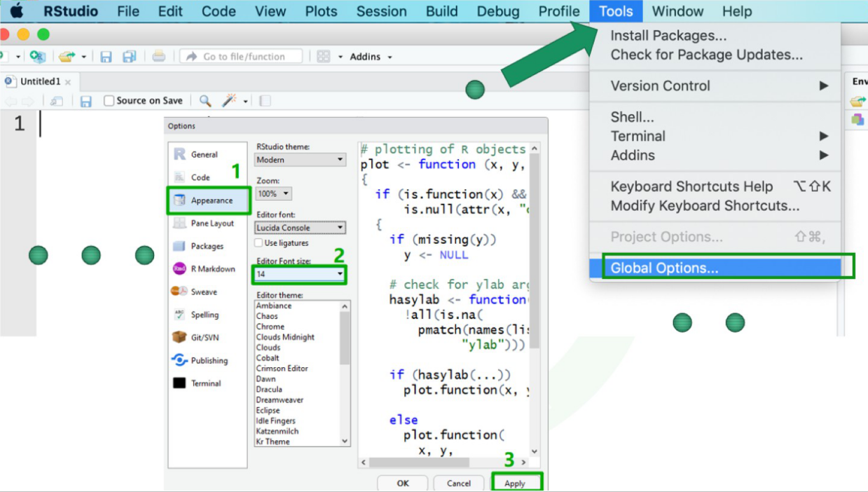Open the Addins dropdown in toolbar
The width and height of the screenshot is (868, 492).
click(371, 57)
